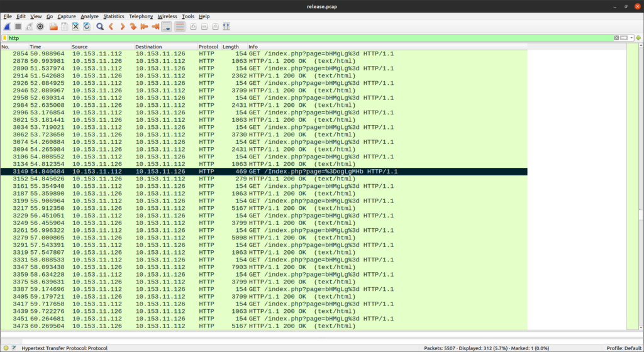Click the Find packet magnifier icon
The width and height of the screenshot is (644, 352).
click(99, 27)
